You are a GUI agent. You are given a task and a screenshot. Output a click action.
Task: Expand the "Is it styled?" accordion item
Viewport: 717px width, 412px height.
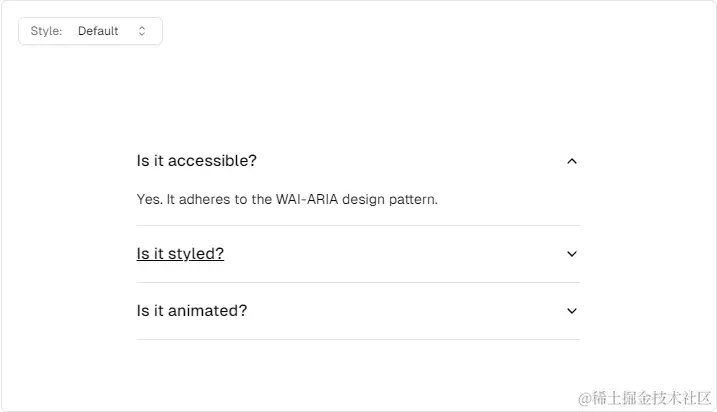[358, 254]
